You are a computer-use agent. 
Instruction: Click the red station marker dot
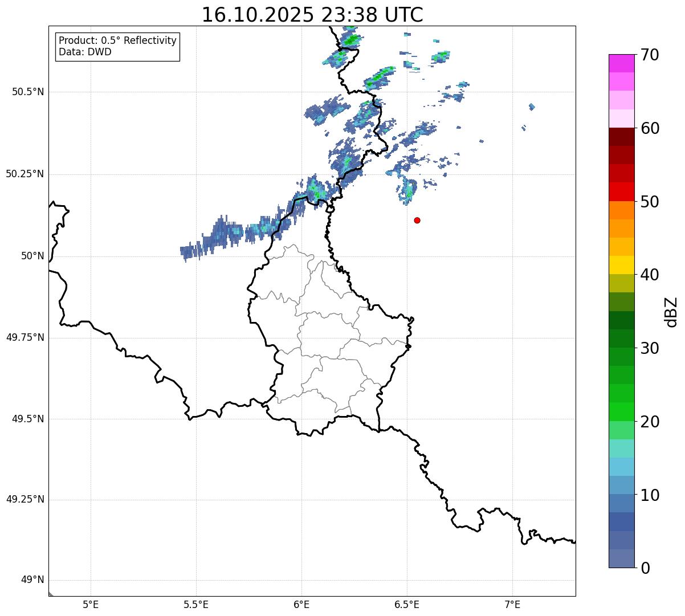pyautogui.click(x=417, y=221)
